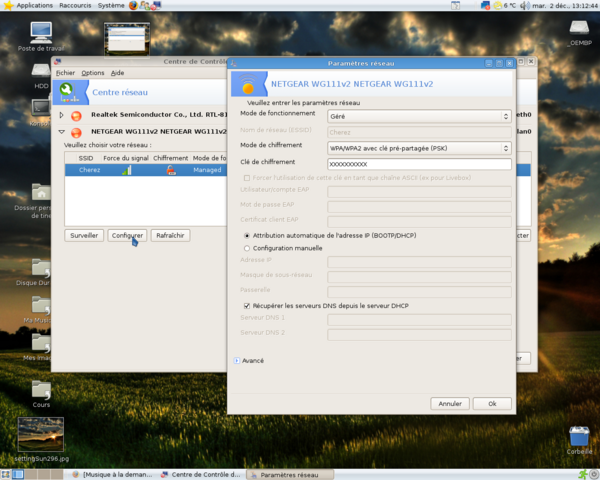Select Attribution automatique de l'adresse IP radio
The width and height of the screenshot is (600, 480).
tap(247, 236)
